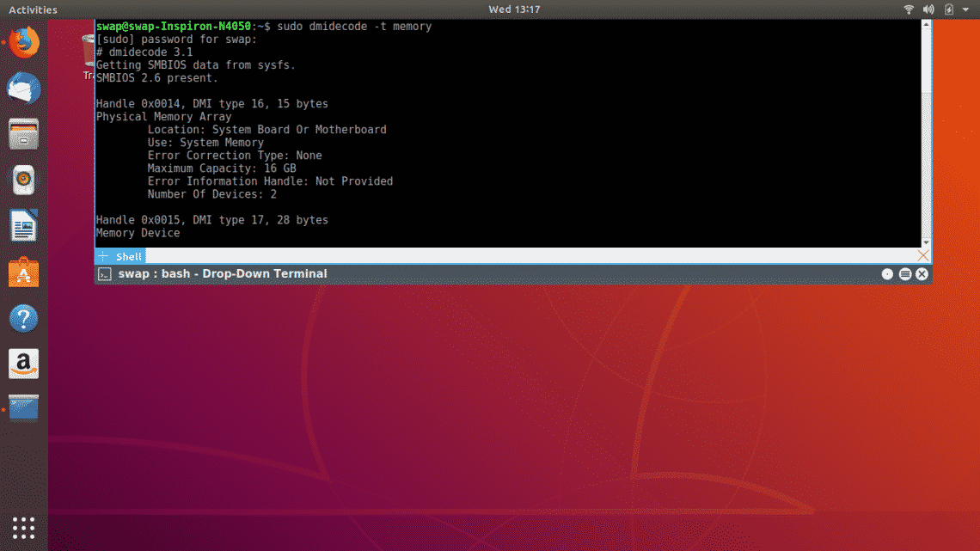The width and height of the screenshot is (980, 551).
Task: Open Ubuntu Software from the dock
Action: 23,272
